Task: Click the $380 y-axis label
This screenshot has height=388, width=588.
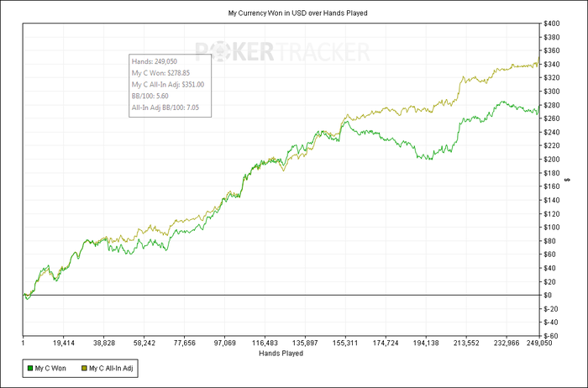Action: coord(552,37)
